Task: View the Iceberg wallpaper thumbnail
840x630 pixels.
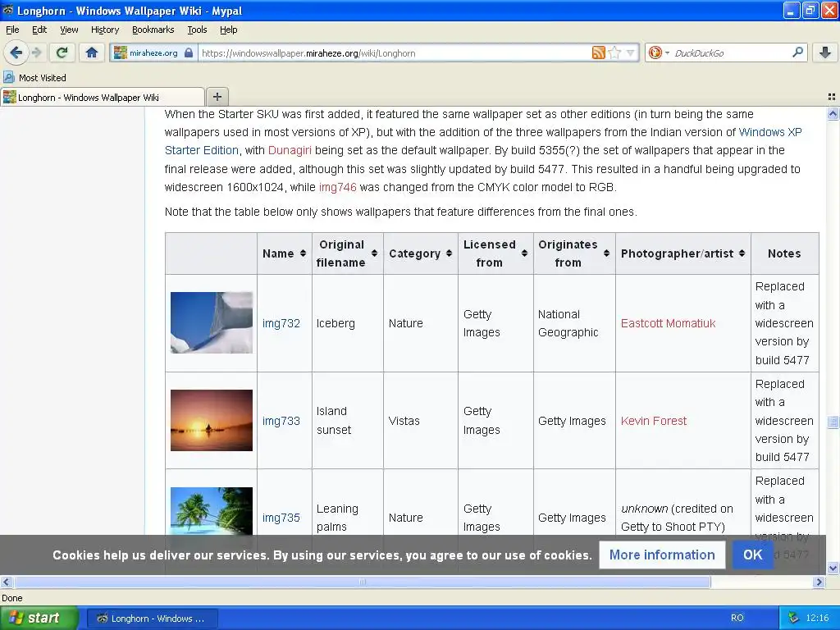Action: pyautogui.click(x=212, y=322)
